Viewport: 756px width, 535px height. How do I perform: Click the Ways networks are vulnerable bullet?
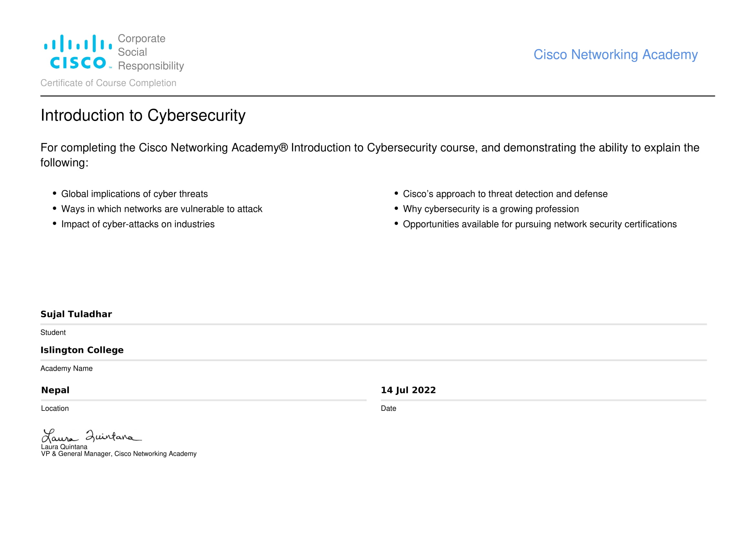(162, 209)
